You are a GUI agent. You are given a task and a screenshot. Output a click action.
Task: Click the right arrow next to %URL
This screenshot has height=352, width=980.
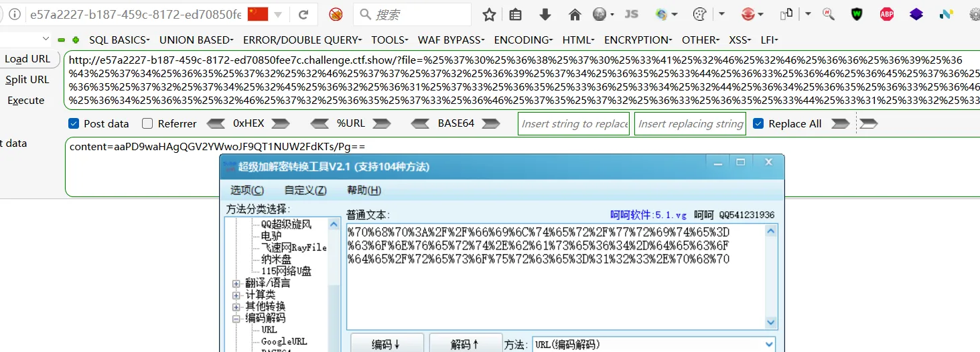click(x=382, y=123)
